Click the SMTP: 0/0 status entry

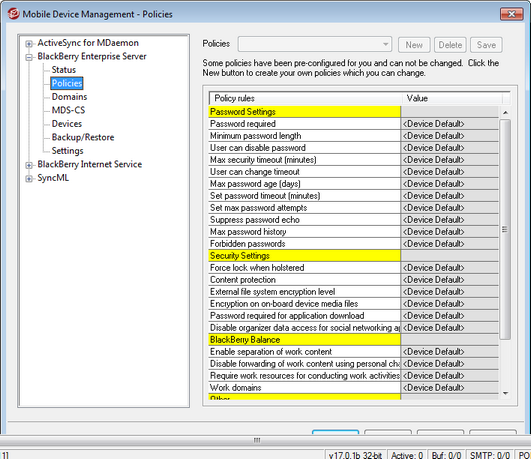pos(489,455)
